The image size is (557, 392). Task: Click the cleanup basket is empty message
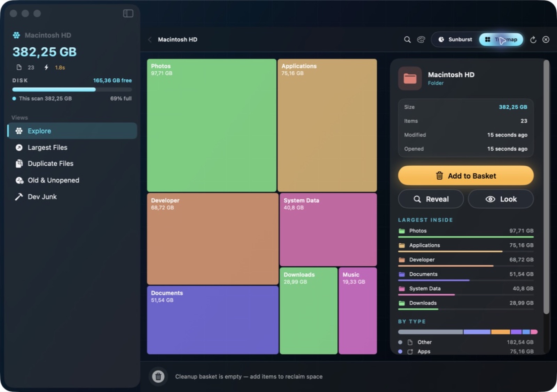[x=249, y=377]
